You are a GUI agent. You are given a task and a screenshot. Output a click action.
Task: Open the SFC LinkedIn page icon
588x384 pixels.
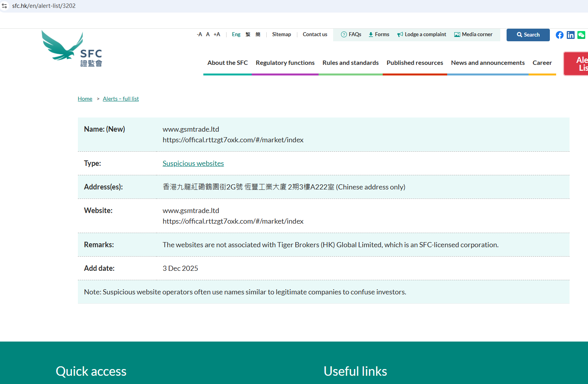[570, 35]
